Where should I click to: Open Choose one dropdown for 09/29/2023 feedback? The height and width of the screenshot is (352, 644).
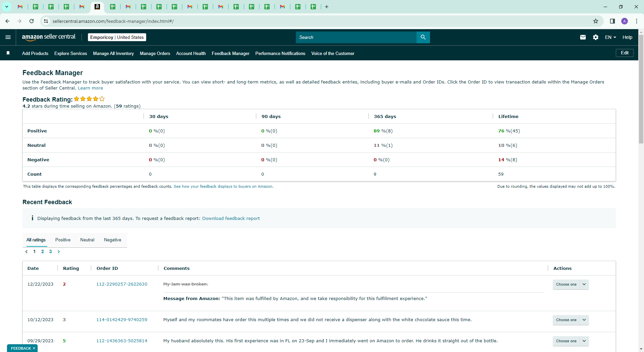click(571, 341)
